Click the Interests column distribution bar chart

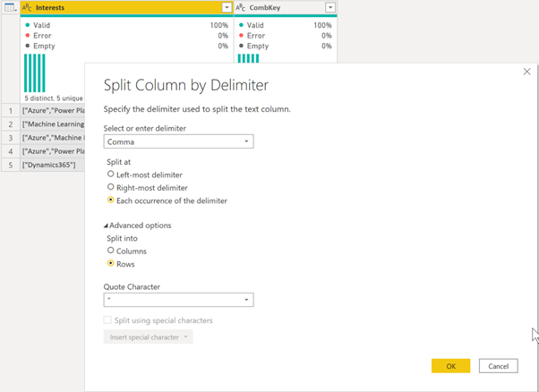[35, 72]
